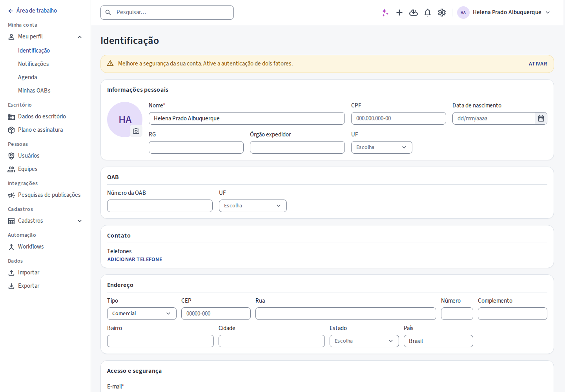Viewport: 565px width, 392px height.
Task: Expand the Cadastros sidebar section
Action: coord(80,221)
